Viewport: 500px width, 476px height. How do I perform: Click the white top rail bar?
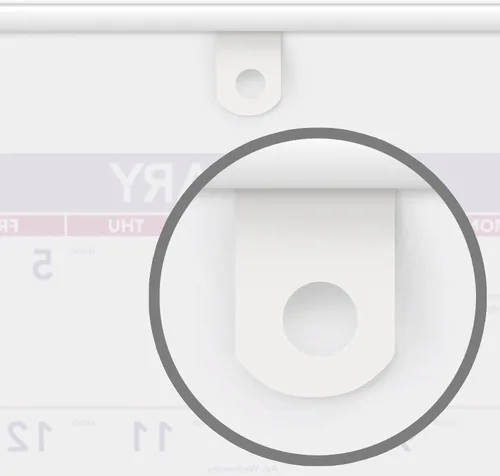(250, 17)
